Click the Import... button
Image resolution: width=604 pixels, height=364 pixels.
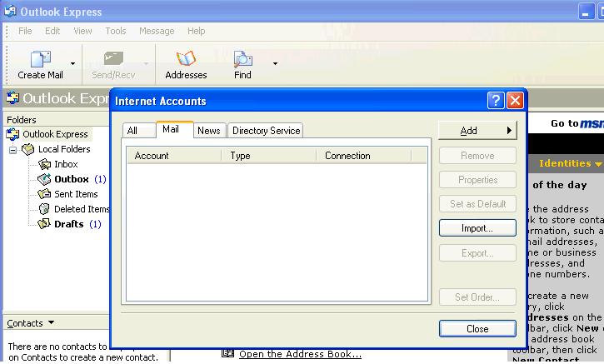[477, 228]
